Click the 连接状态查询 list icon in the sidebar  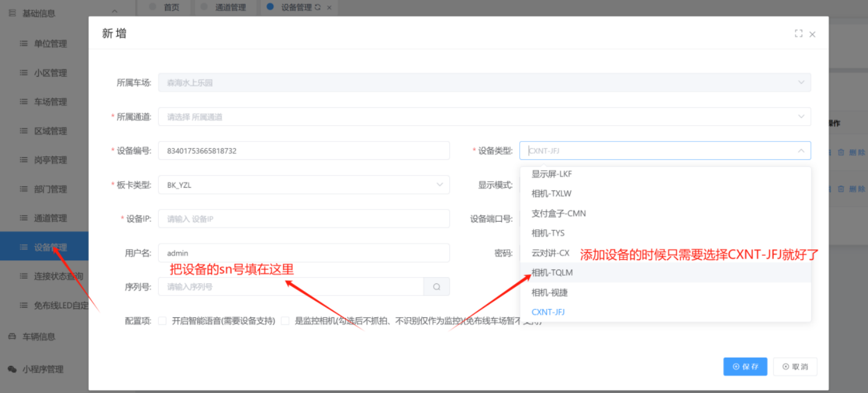point(24,276)
